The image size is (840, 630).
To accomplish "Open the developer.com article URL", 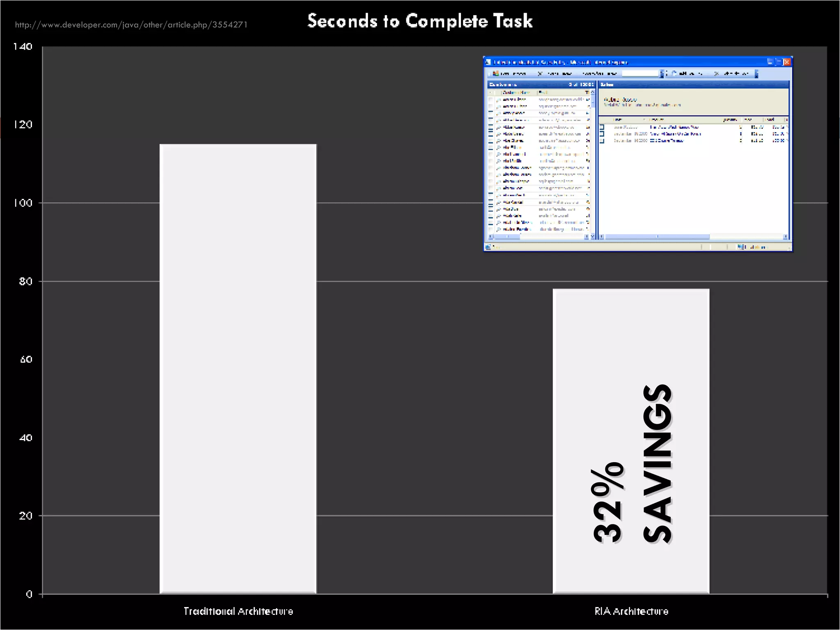I will (131, 25).
